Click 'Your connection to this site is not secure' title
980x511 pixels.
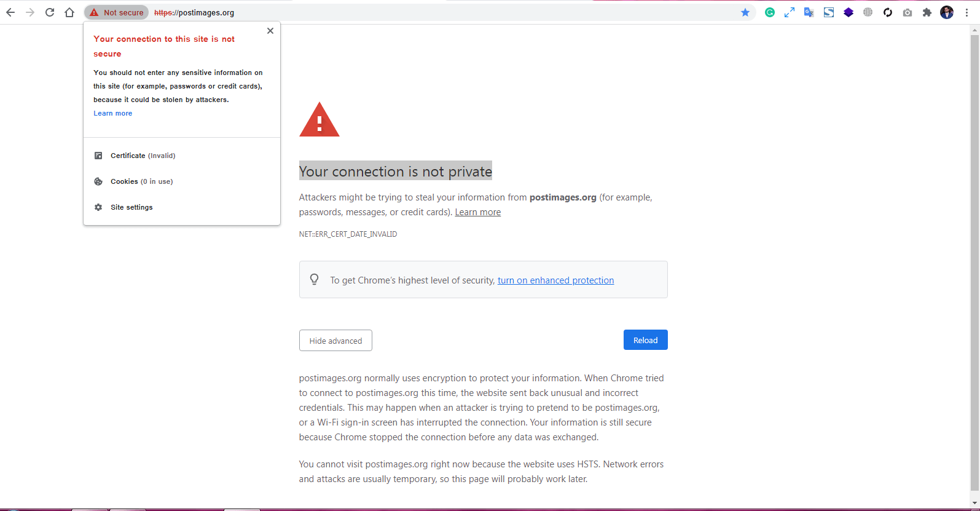(164, 46)
